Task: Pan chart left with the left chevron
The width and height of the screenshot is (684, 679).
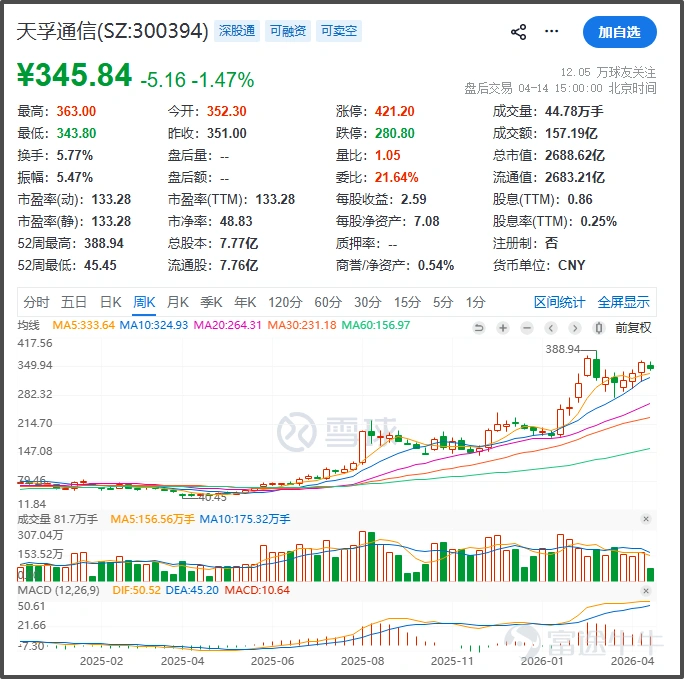Action: click(x=551, y=328)
